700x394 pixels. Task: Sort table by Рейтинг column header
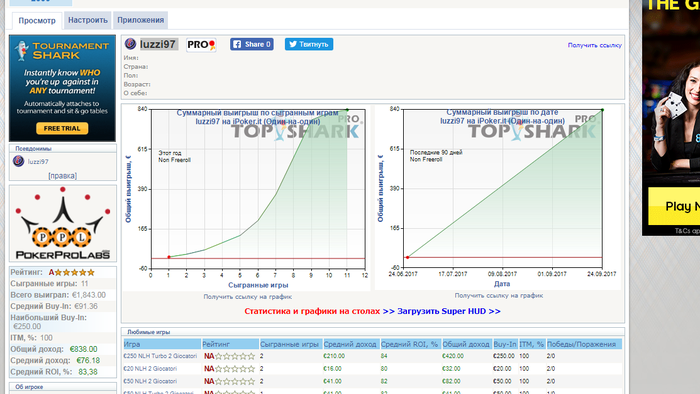(x=230, y=344)
